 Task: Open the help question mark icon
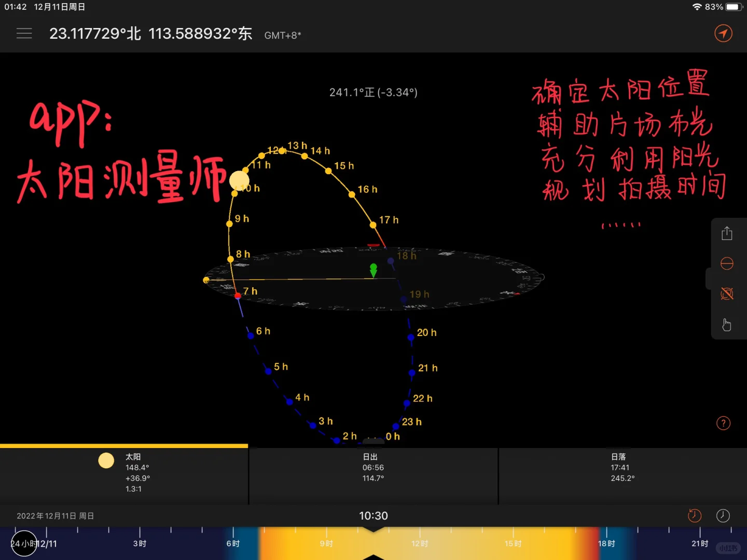pyautogui.click(x=724, y=423)
